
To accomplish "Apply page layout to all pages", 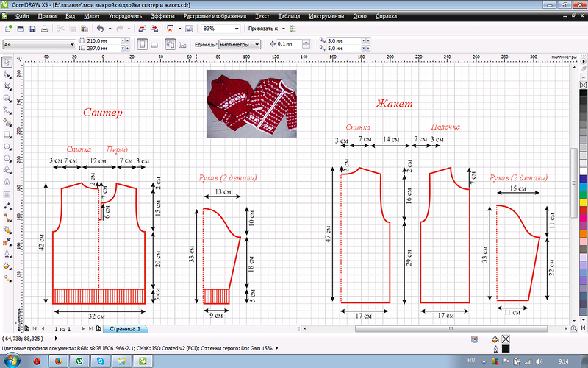I will 171,45.
